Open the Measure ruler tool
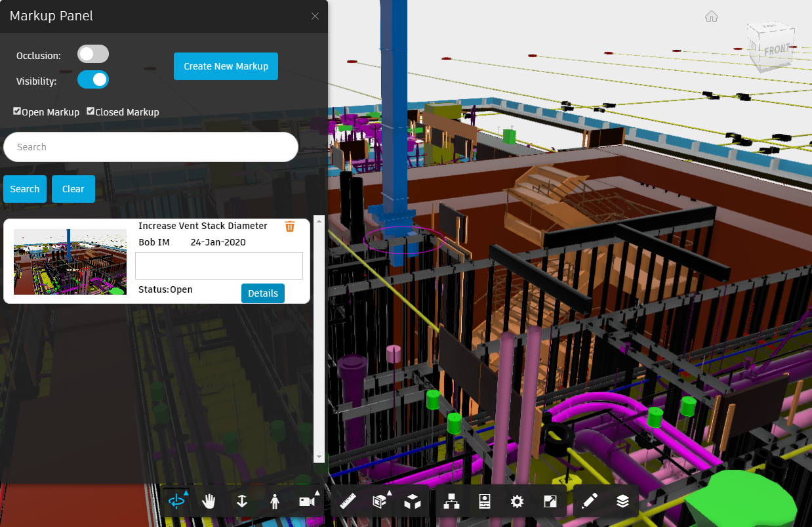812x527 pixels. point(348,501)
